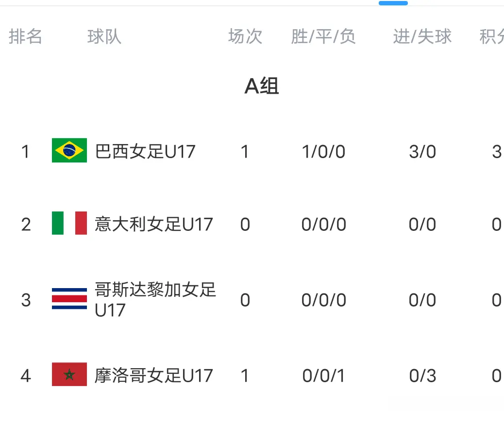Click the Costa Rica flag icon
Viewport: 504px width, 421px height.
click(69, 300)
